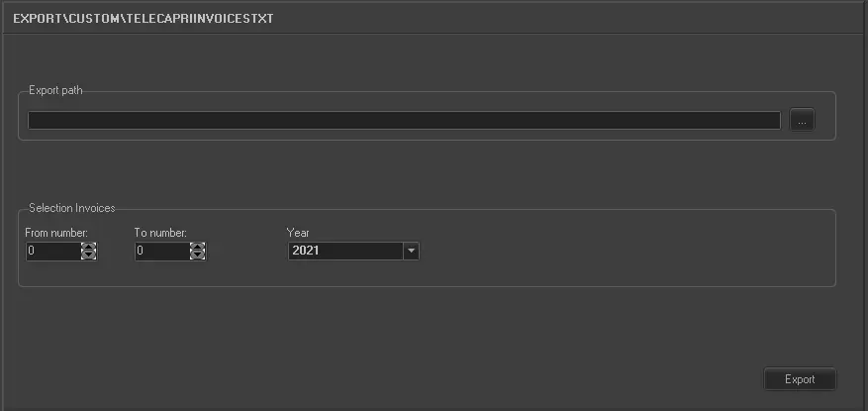Click the 0 value in From number
The image size is (868, 411).
click(x=32, y=252)
